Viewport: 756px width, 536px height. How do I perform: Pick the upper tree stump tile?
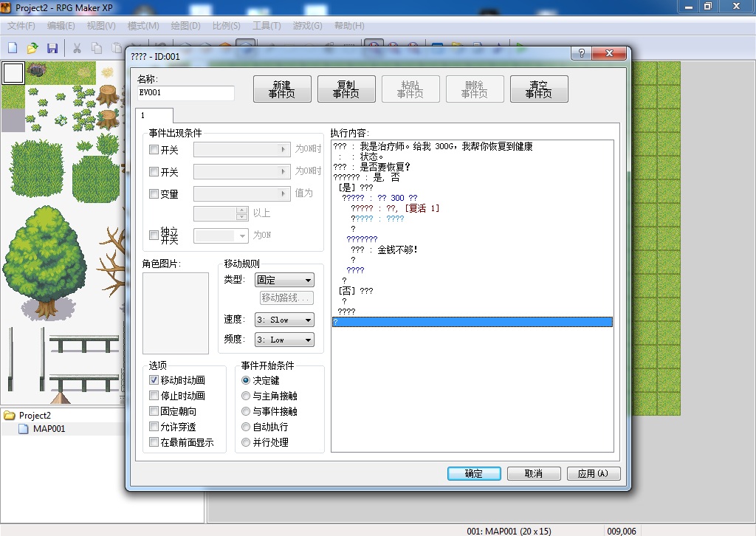tap(109, 96)
